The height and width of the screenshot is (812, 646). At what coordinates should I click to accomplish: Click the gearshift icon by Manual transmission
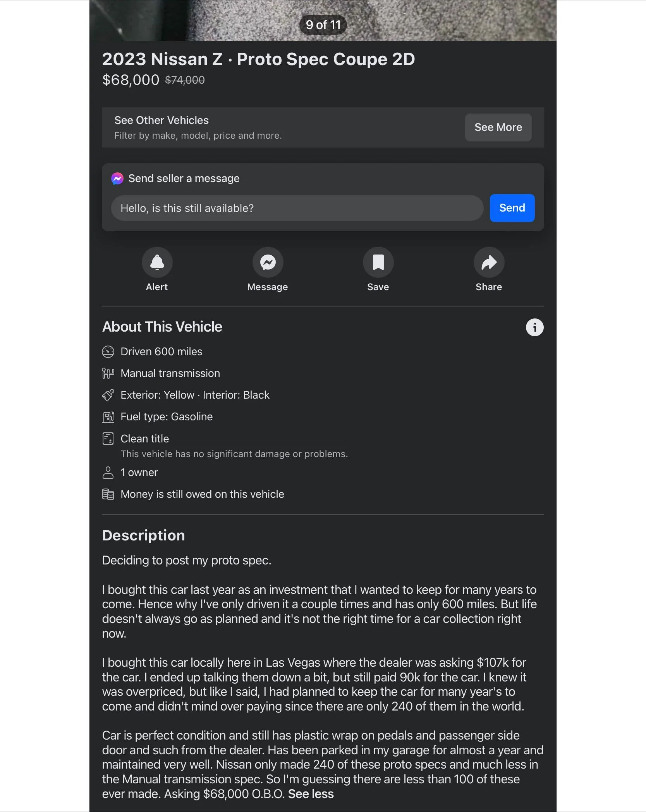pyautogui.click(x=108, y=373)
